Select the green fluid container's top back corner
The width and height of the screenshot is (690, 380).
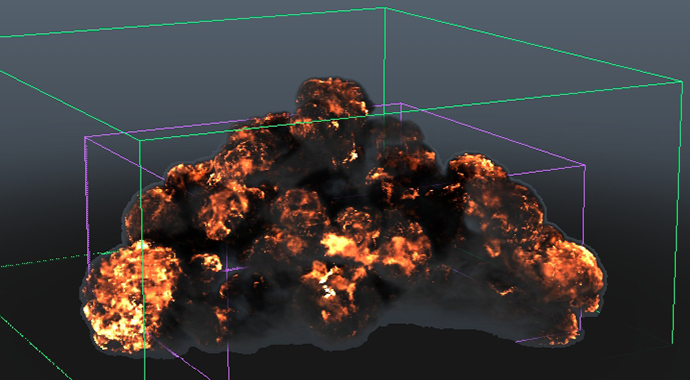coord(385,8)
